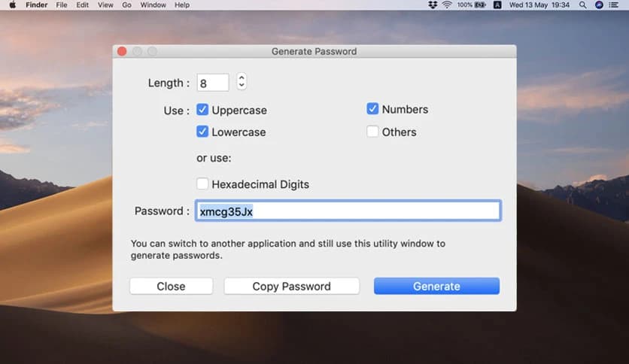Click the Generate Password window title

[x=314, y=51]
